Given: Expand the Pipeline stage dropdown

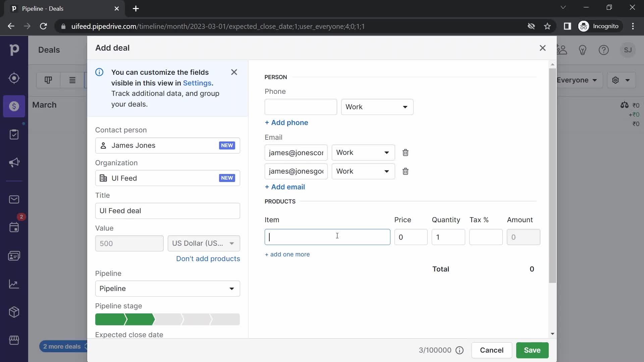Looking at the screenshot, I should tap(168, 319).
